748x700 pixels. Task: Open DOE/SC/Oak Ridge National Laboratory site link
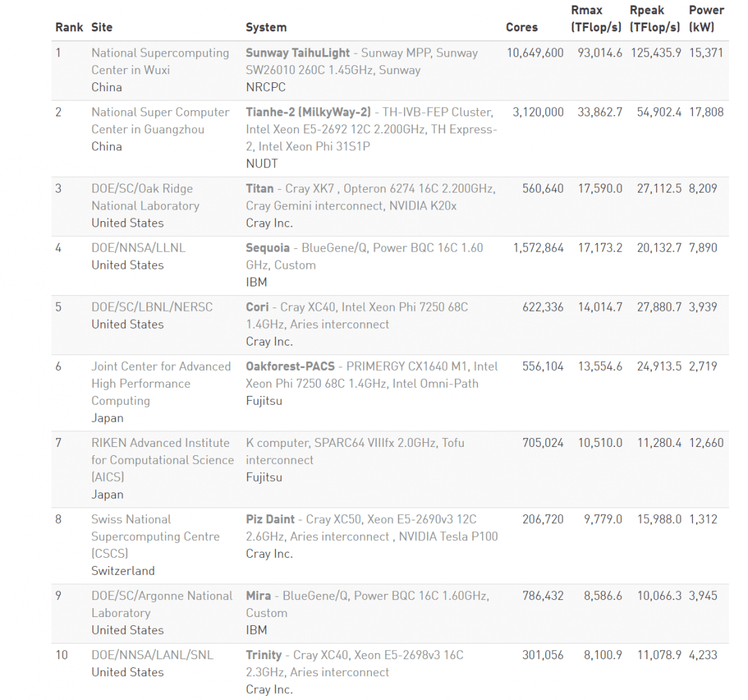[x=146, y=197]
